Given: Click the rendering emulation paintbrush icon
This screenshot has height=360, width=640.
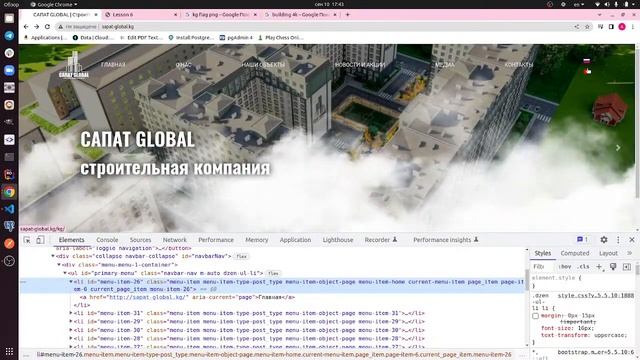Looking at the screenshot, I should [613, 267].
